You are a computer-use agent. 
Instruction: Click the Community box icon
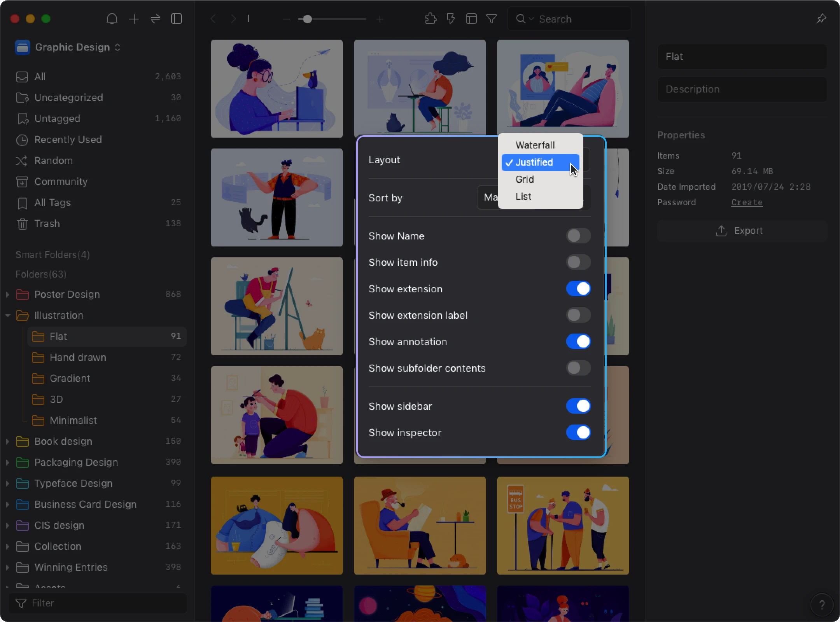point(22,182)
